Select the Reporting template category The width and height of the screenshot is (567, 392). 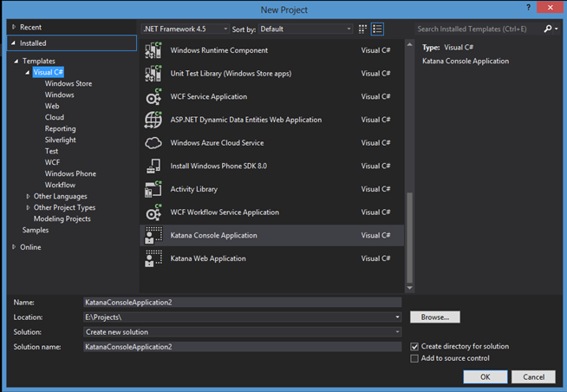pos(60,128)
